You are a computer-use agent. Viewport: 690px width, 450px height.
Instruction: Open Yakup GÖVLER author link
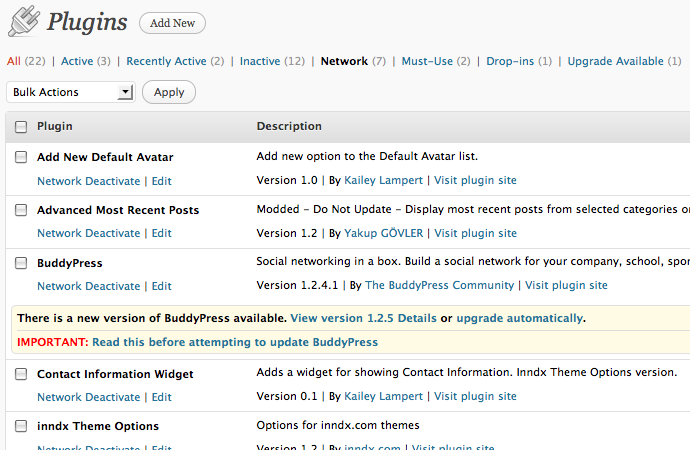pyautogui.click(x=383, y=233)
